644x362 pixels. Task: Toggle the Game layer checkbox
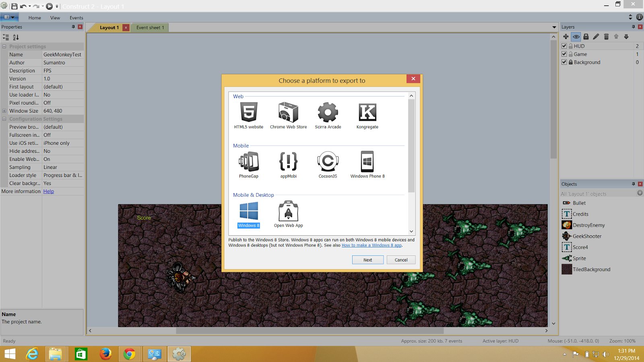[564, 53]
